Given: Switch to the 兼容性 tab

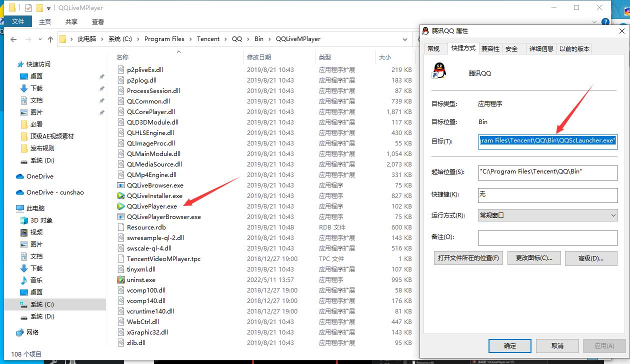Looking at the screenshot, I should [x=490, y=48].
